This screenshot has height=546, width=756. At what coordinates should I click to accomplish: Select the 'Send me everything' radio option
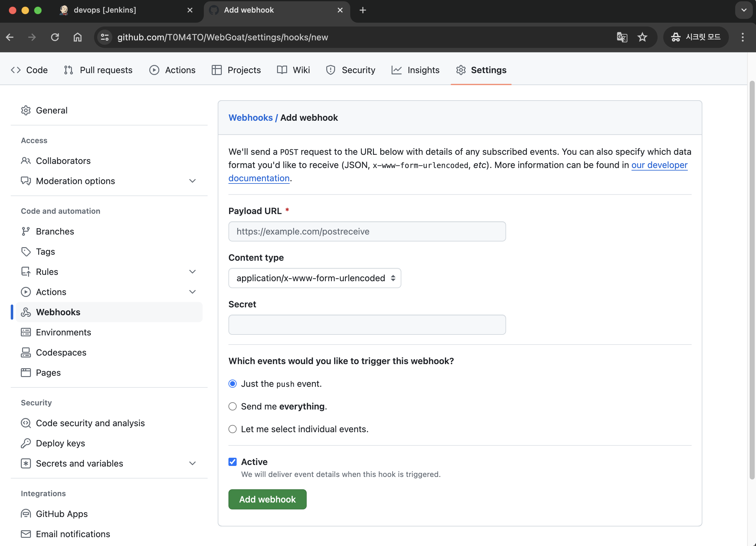[x=232, y=406]
